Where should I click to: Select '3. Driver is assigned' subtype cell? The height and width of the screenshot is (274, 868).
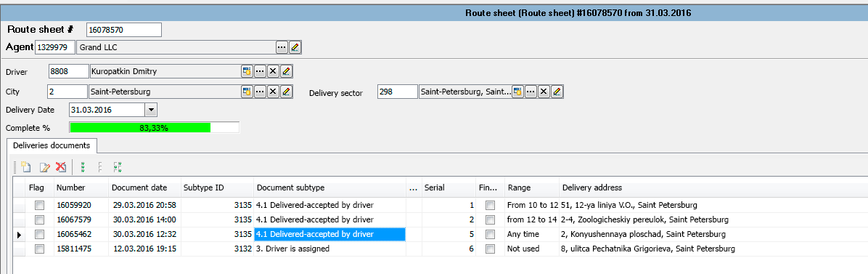click(330, 249)
